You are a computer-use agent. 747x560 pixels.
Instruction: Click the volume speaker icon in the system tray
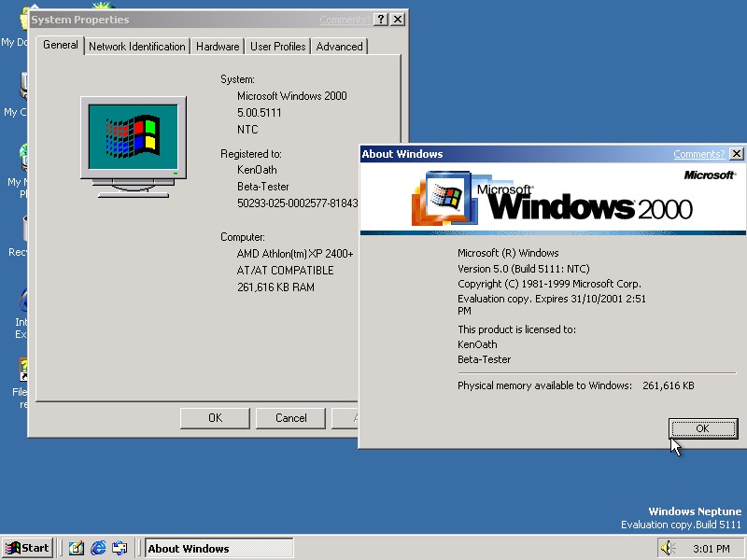668,548
